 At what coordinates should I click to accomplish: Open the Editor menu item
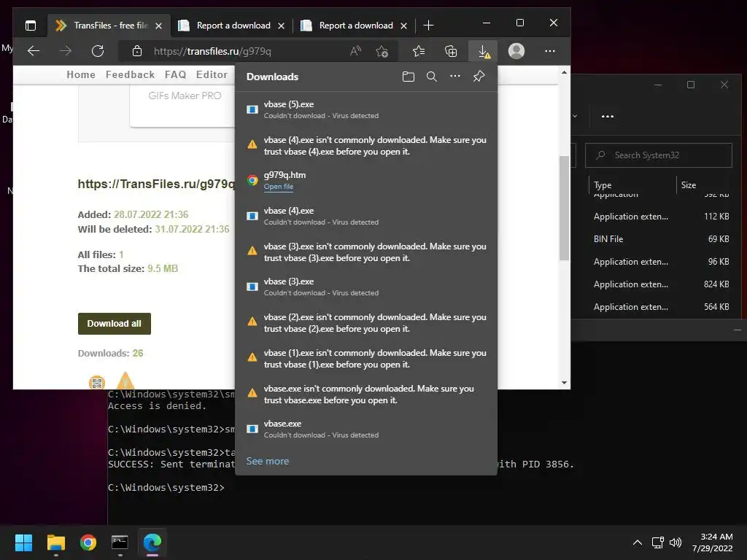[212, 75]
